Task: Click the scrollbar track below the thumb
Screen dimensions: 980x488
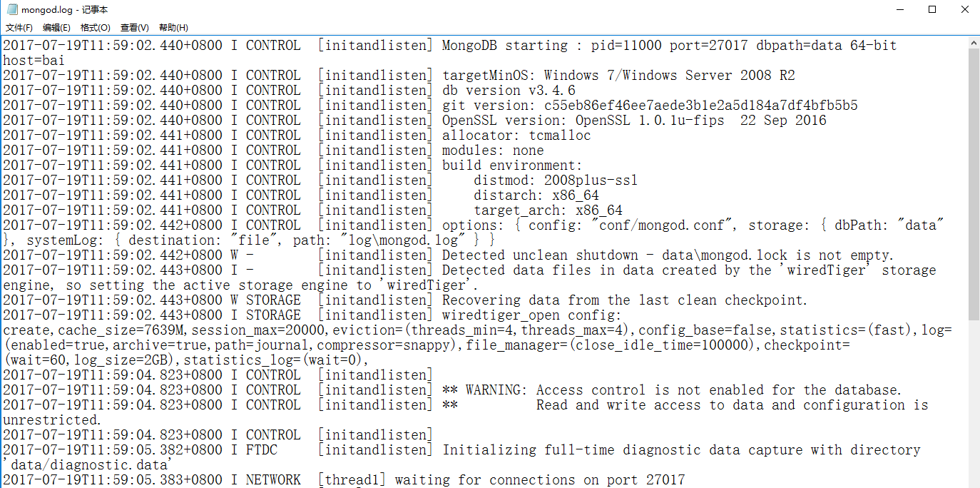Action: pos(974,400)
